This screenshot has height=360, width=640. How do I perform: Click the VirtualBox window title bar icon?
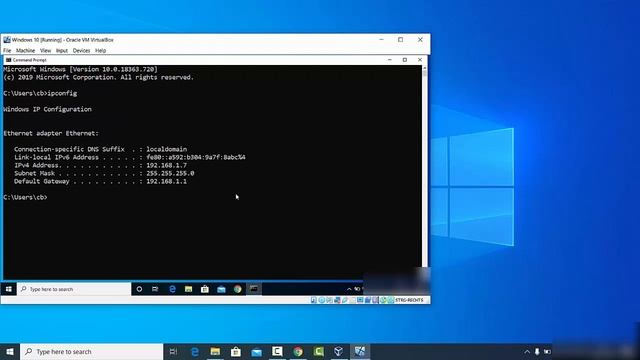(x=7, y=40)
